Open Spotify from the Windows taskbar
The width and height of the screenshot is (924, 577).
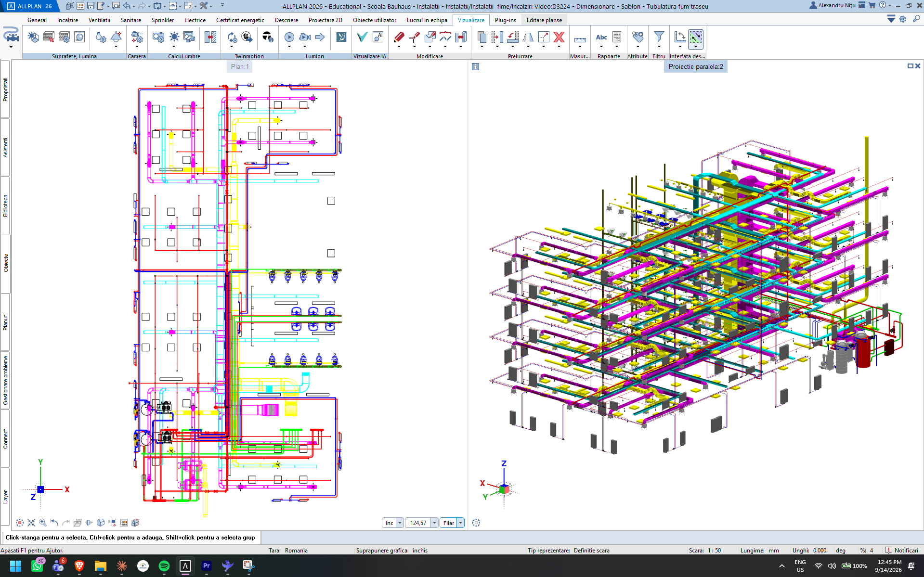click(164, 566)
